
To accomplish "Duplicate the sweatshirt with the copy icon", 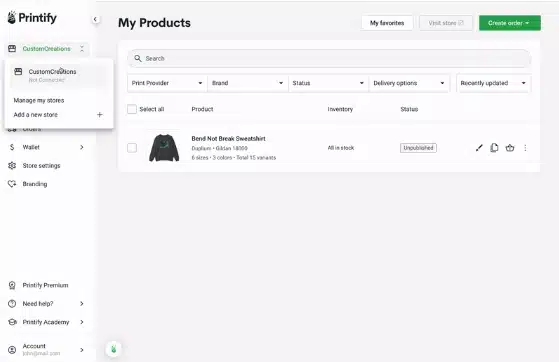I will coord(494,148).
